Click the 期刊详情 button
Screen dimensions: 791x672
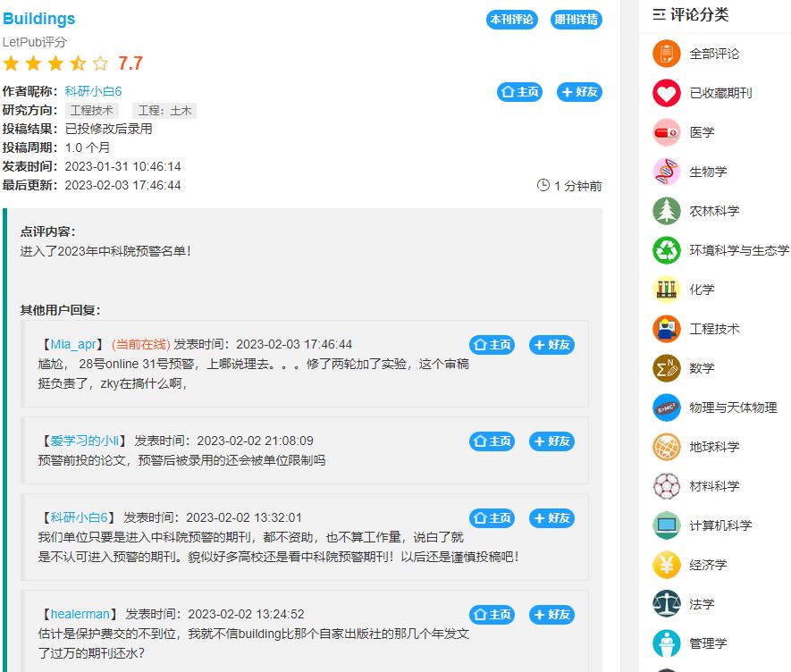point(576,20)
